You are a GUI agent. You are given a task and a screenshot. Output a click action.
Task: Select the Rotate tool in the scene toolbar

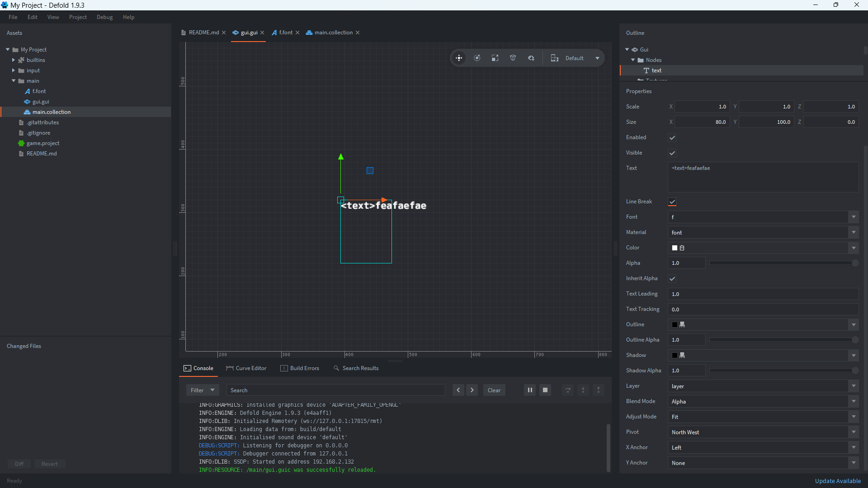coord(477,58)
